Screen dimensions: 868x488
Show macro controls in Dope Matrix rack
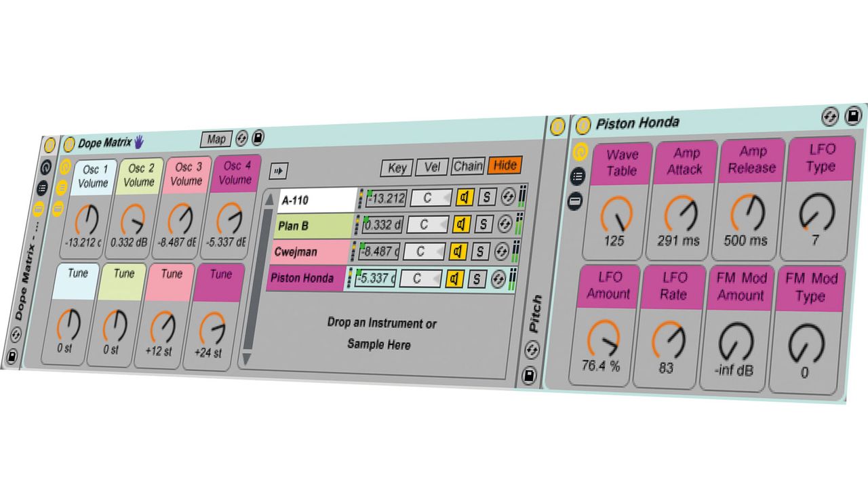pyautogui.click(x=65, y=167)
